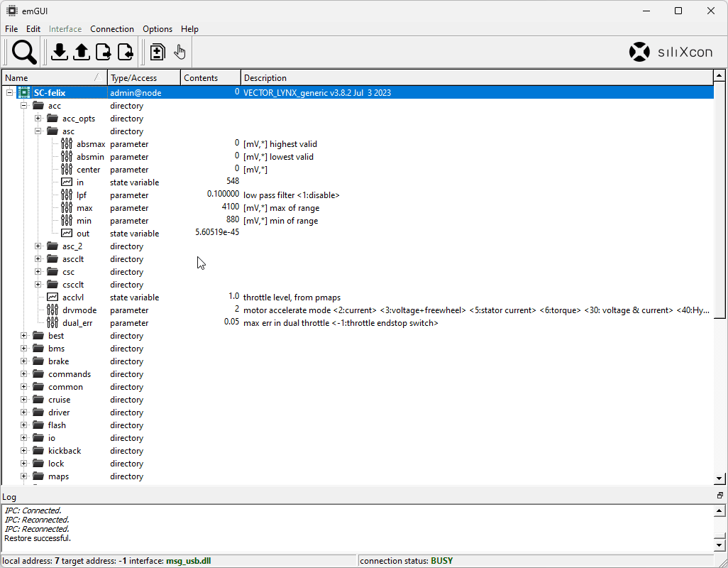Image resolution: width=728 pixels, height=568 pixels.
Task: Collapse the SC-felix root node
Action: [x=9, y=92]
